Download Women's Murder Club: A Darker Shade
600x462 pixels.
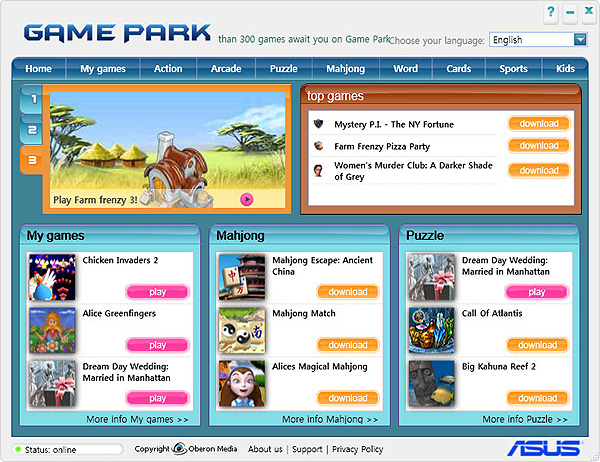(539, 170)
